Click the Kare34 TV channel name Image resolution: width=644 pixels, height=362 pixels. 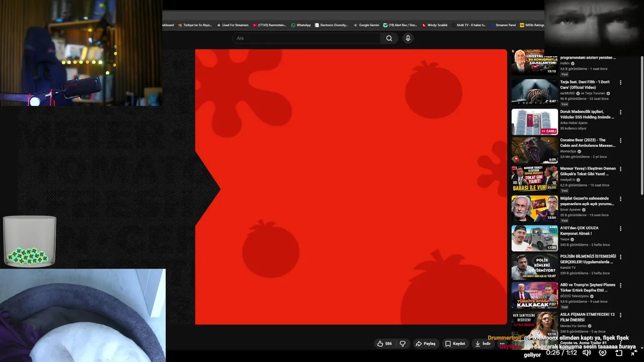click(568, 267)
